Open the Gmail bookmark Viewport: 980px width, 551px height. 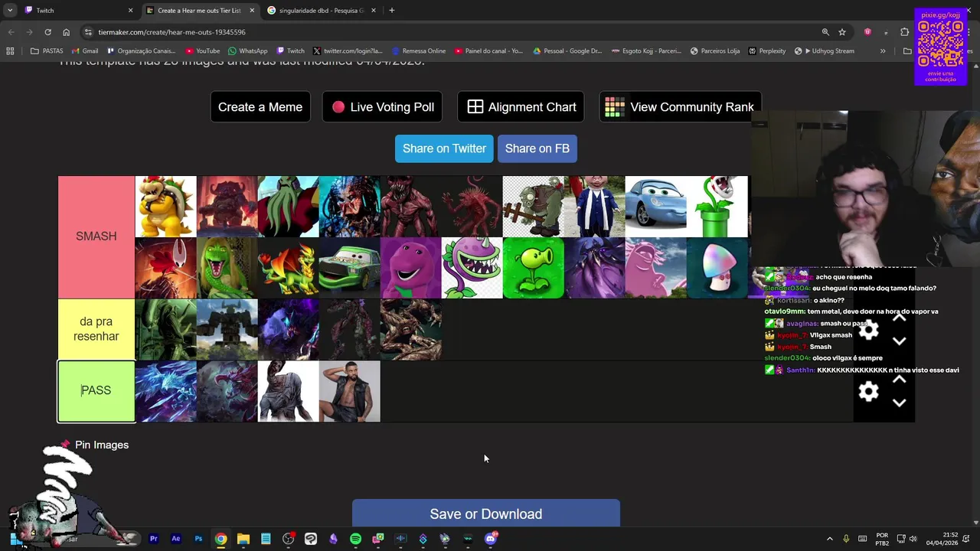pyautogui.click(x=85, y=51)
